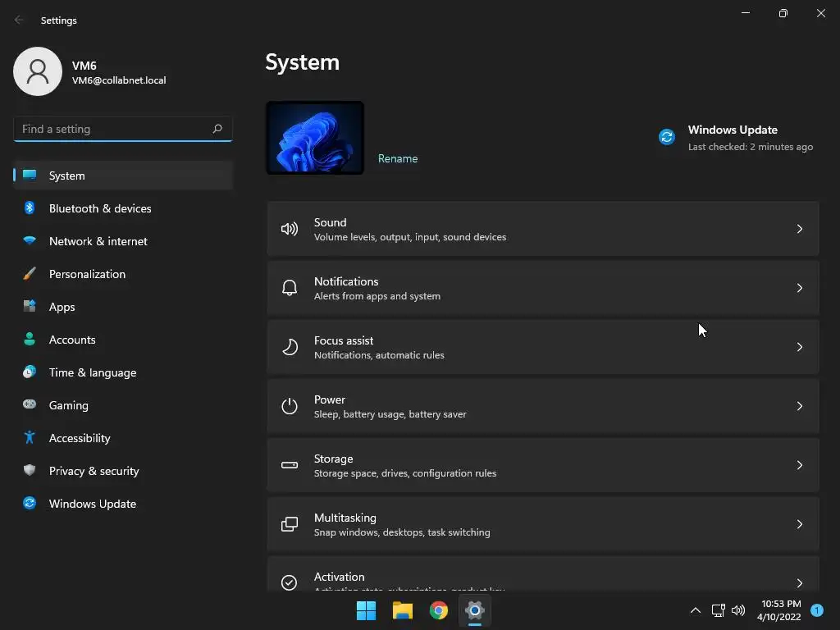Click the Apps icon in sidebar
840x630 pixels.
(x=30, y=307)
